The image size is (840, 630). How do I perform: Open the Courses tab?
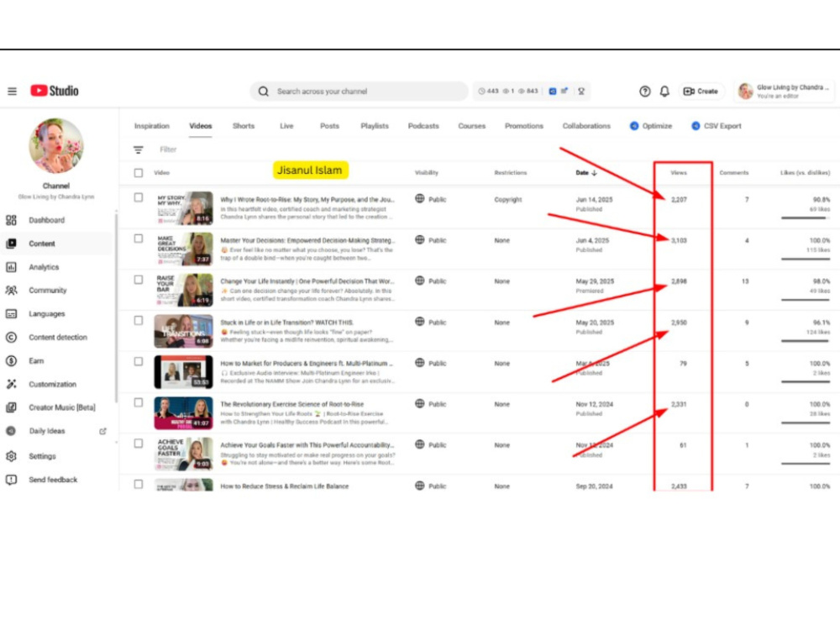pos(471,126)
